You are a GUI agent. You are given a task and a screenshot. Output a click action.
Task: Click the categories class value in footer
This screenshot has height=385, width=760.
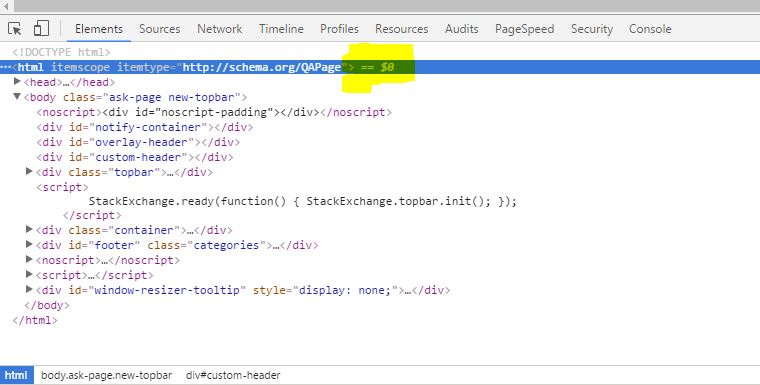(226, 245)
